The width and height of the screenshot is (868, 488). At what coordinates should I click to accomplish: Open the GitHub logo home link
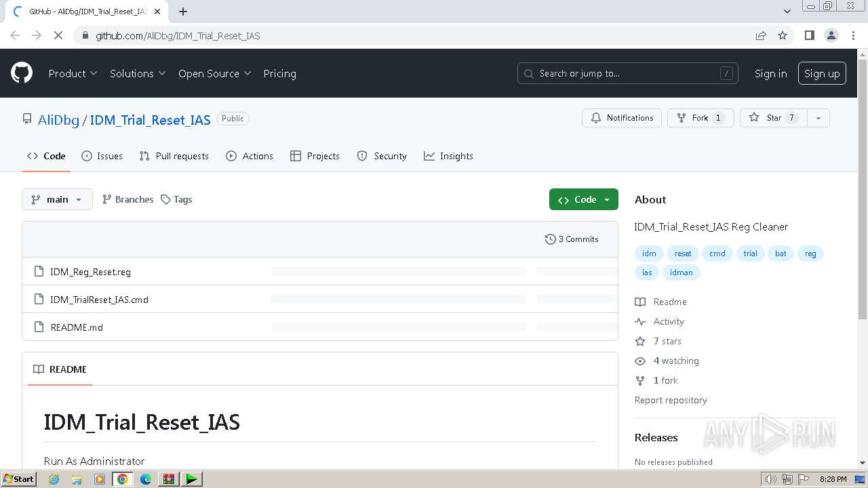point(22,73)
